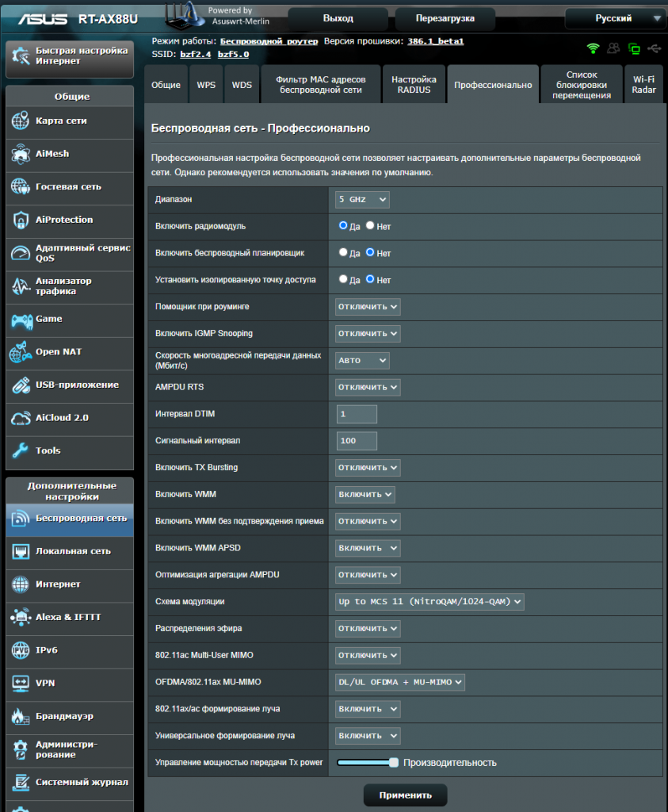Click the guest network status icon in header
The width and height of the screenshot is (668, 812).
pos(613,48)
